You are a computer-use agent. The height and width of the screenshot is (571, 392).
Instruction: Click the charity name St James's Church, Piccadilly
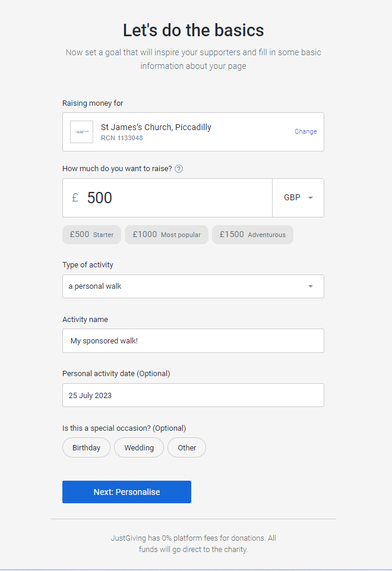point(156,127)
